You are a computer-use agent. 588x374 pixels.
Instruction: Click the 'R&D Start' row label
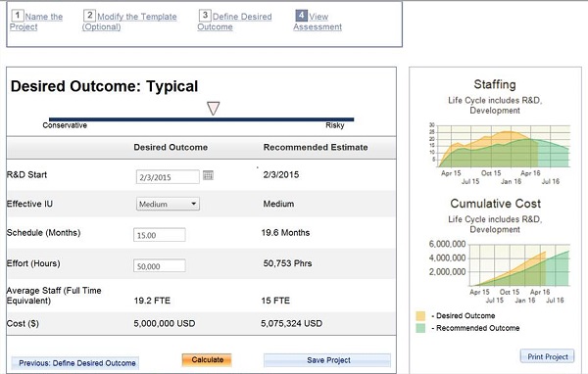coord(26,174)
